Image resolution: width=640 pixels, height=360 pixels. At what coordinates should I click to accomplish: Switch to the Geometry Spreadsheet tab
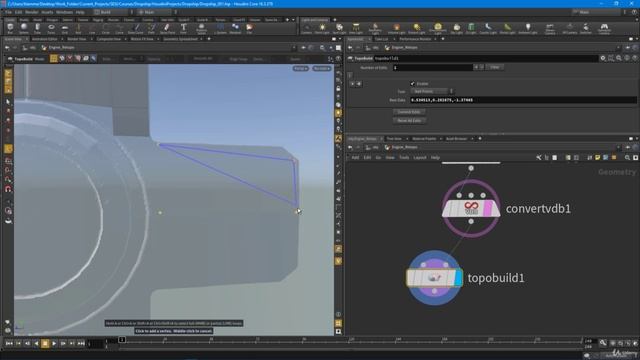click(180, 39)
